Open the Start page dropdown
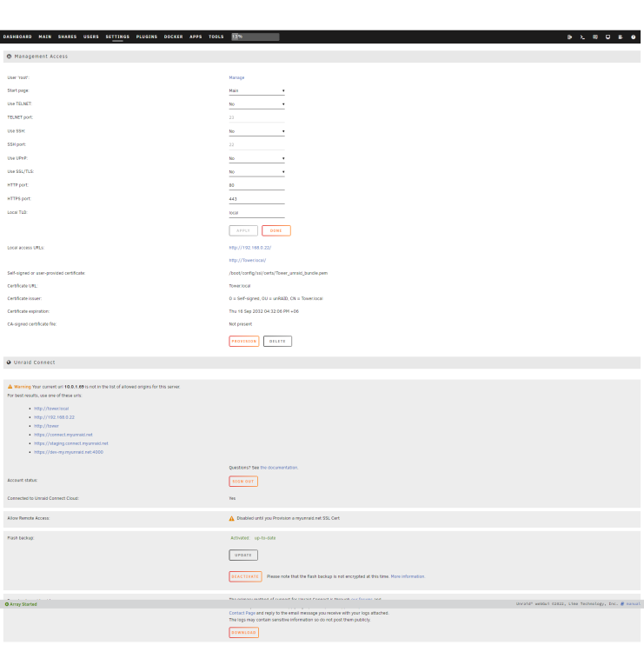 click(x=256, y=90)
